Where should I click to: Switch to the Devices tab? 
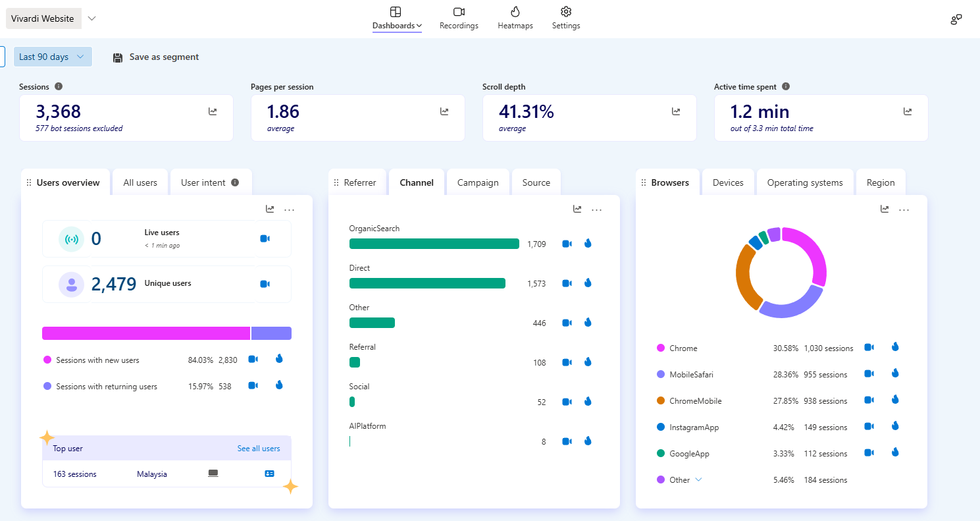click(x=728, y=182)
